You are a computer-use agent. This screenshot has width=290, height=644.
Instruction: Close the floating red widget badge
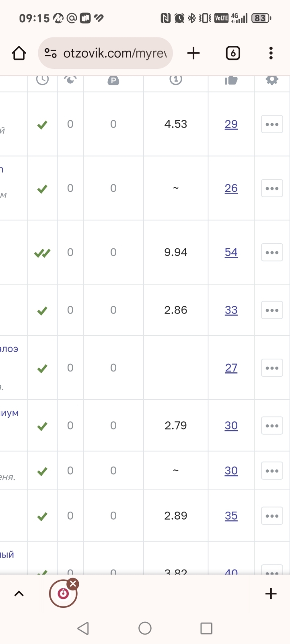(x=73, y=584)
